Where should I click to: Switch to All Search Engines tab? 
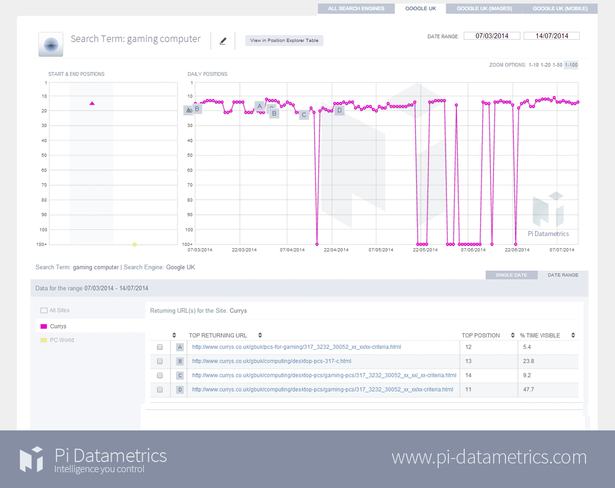(356, 9)
